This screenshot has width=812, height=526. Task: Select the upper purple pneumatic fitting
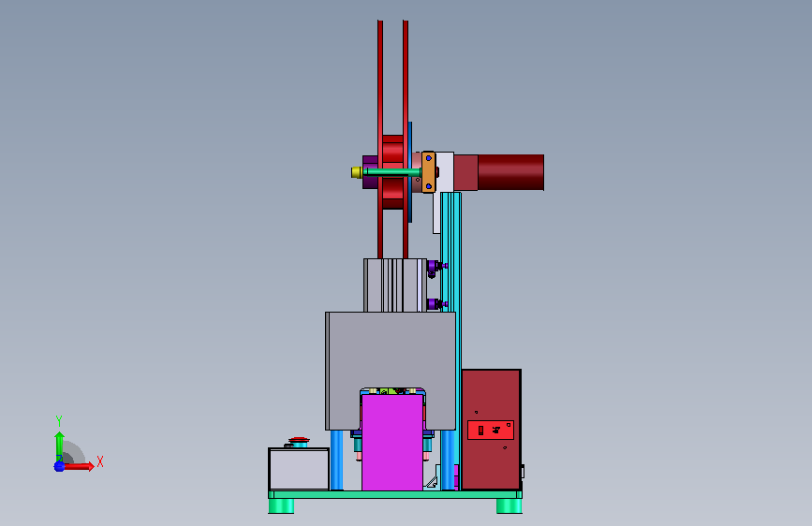[435, 267]
